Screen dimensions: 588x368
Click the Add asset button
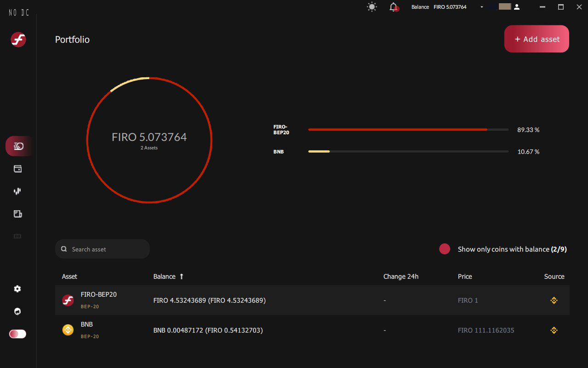[x=537, y=39]
